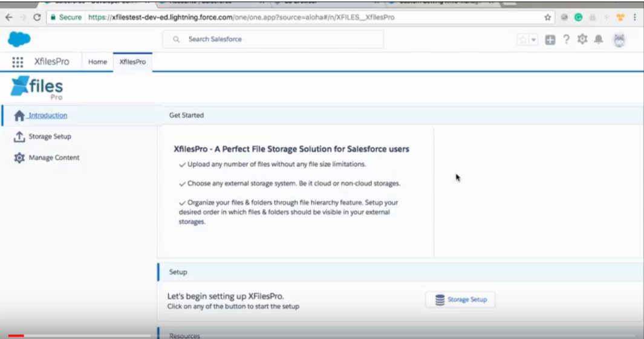Image resolution: width=644 pixels, height=339 pixels.
Task: Open the user profile avatar
Action: click(619, 40)
